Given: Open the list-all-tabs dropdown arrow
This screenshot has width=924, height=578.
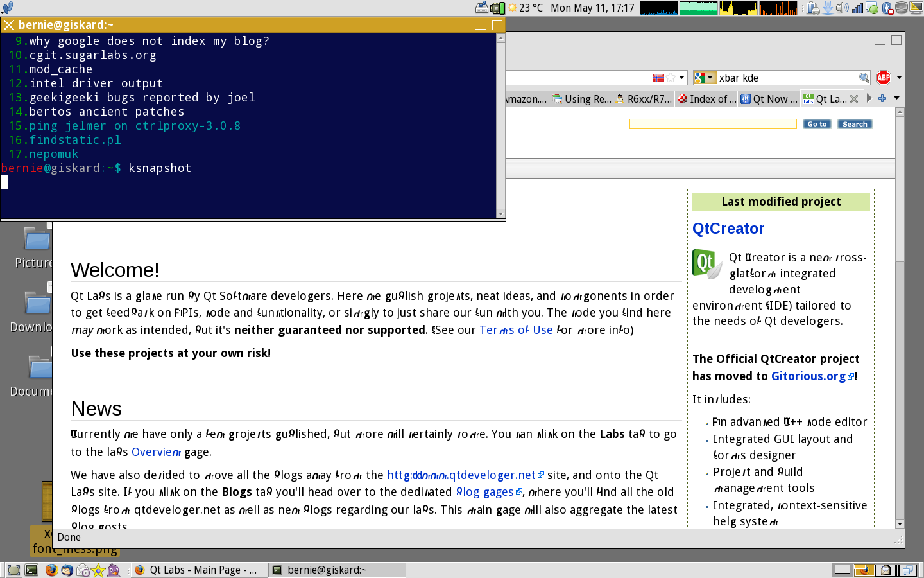Looking at the screenshot, I should pyautogui.click(x=896, y=98).
